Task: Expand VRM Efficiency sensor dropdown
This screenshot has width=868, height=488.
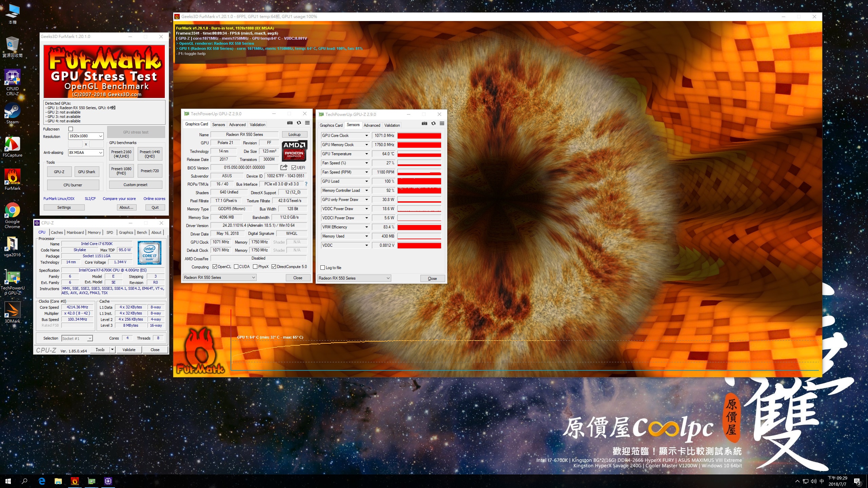Action: [x=367, y=227]
